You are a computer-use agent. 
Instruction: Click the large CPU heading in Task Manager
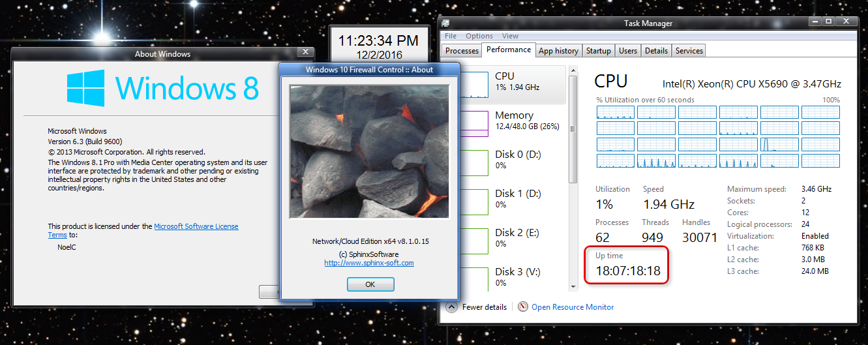611,82
